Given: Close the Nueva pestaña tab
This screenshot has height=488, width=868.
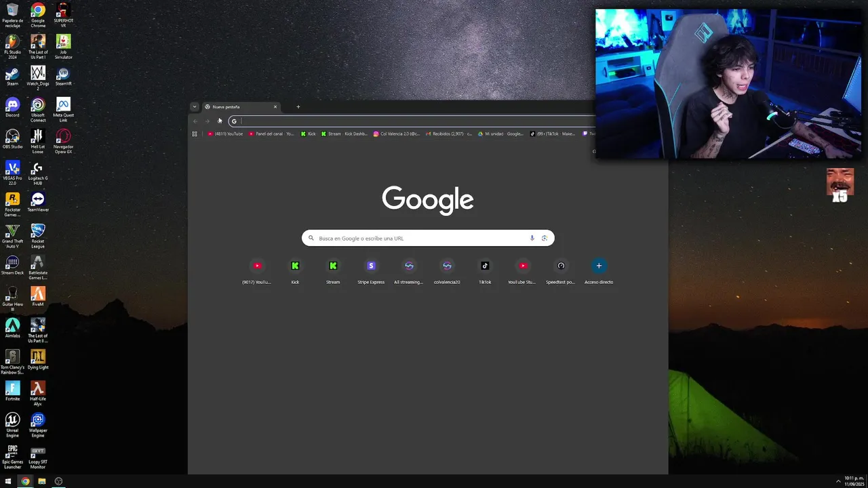Looking at the screenshot, I should click(x=275, y=106).
